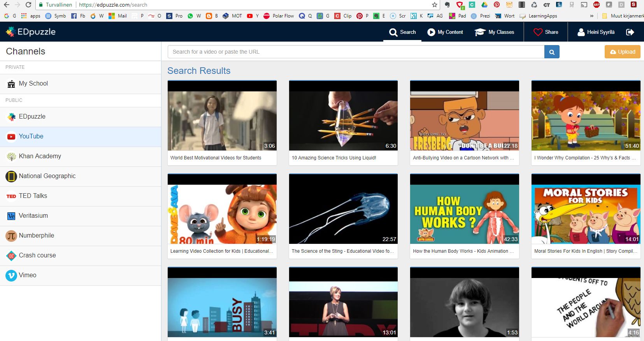Bookmark page with the star icon
Screen dimensions: 644x341
[435, 5]
